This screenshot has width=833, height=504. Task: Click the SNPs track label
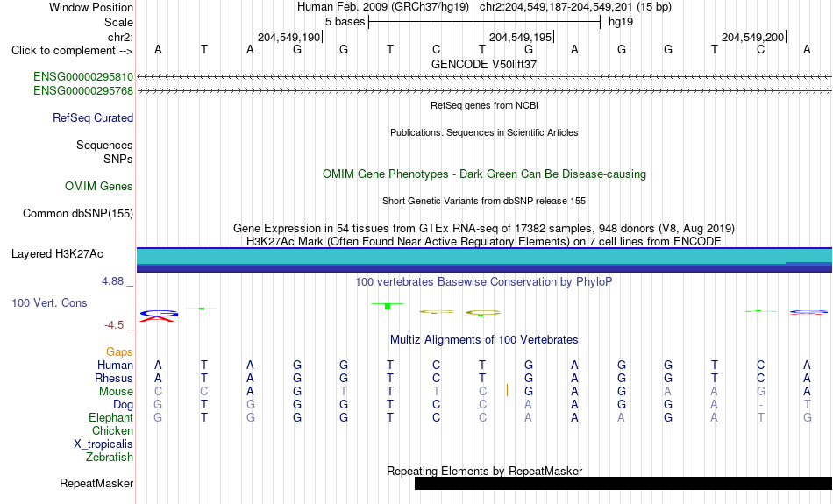point(118,159)
